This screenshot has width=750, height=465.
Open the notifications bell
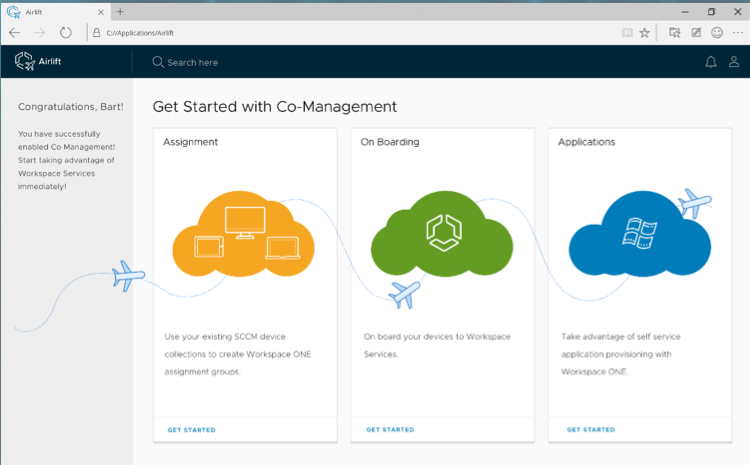tap(711, 62)
